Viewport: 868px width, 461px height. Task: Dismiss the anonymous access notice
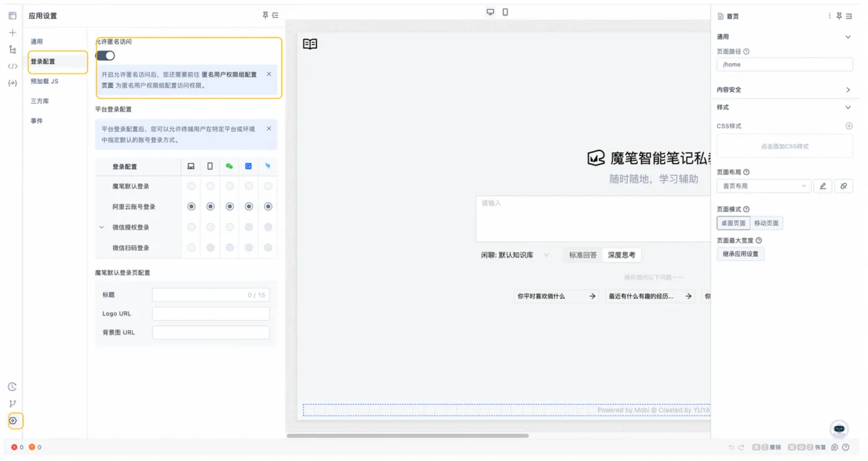pyautogui.click(x=269, y=74)
